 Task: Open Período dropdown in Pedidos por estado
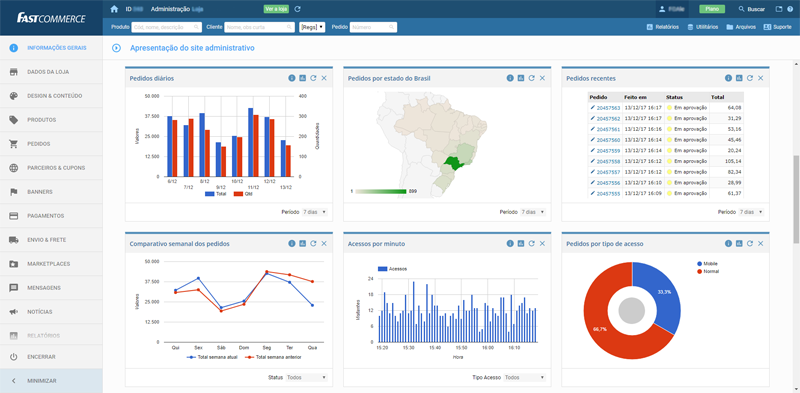(533, 212)
